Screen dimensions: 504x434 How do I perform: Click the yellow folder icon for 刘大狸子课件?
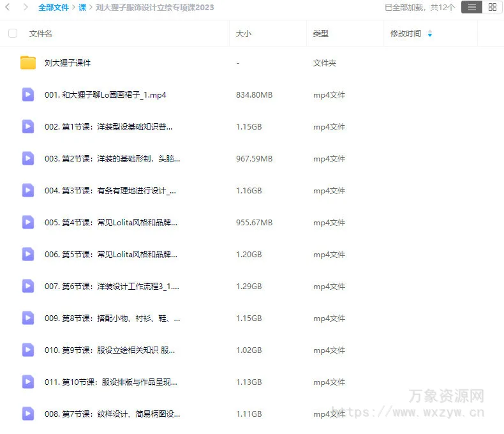(28, 63)
